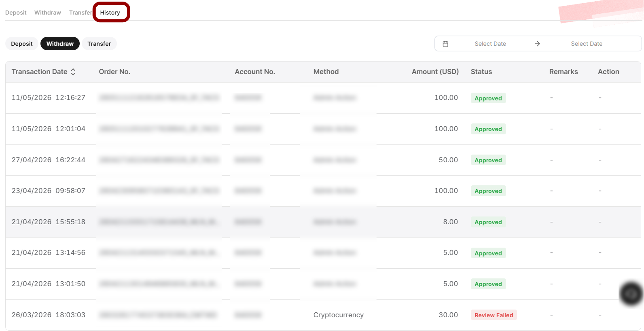Click the Approved badge in 12:01:04 row
Image resolution: width=644 pixels, height=331 pixels.
point(488,129)
